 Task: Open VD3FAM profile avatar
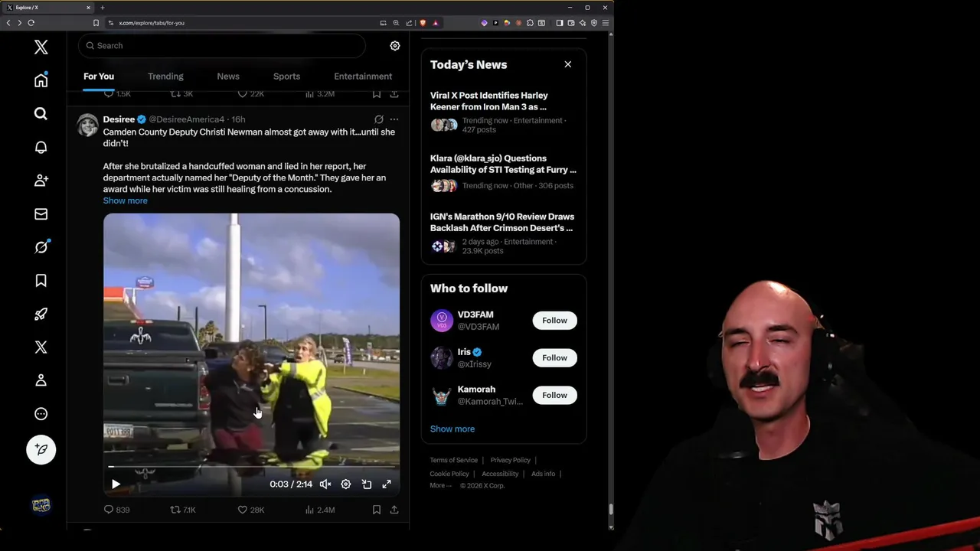click(442, 321)
